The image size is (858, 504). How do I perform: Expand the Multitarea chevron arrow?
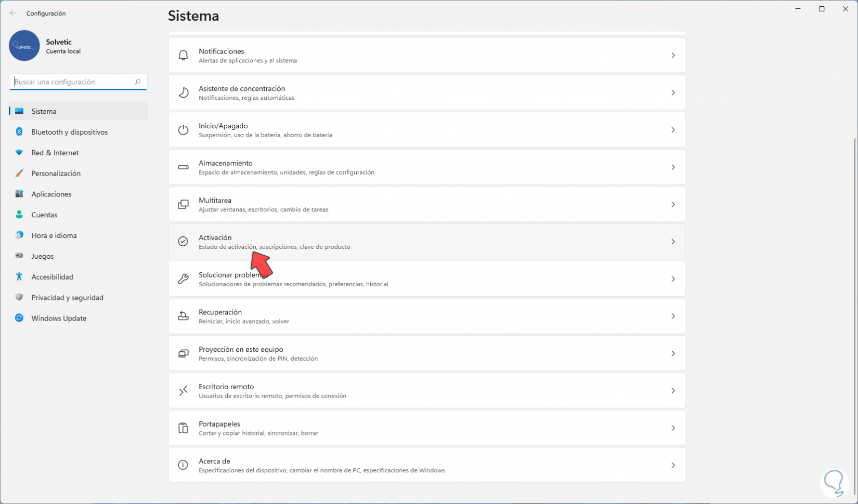[x=673, y=205]
